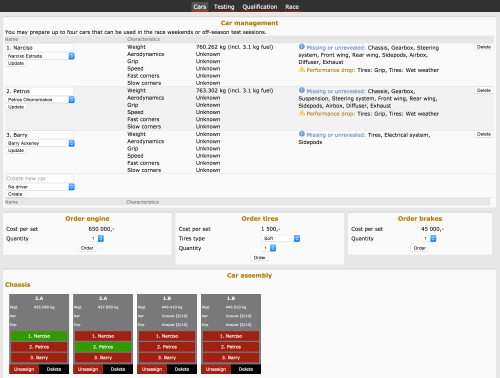Click Order button under Order tires
The image size is (500, 378).
(259, 258)
